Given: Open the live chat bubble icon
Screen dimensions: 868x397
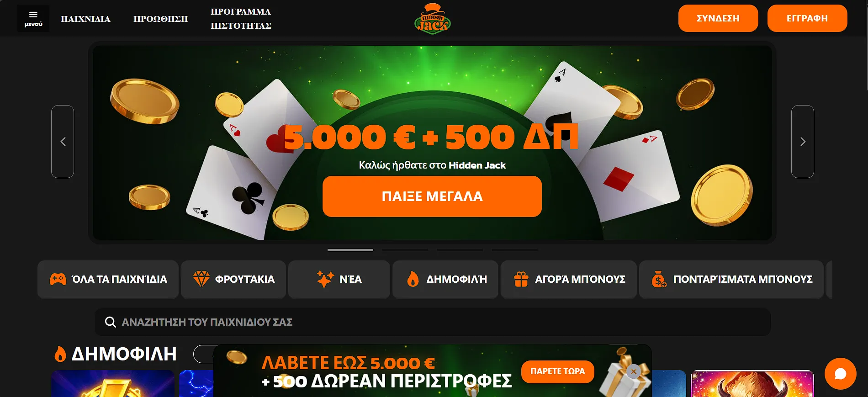Looking at the screenshot, I should pos(840,373).
